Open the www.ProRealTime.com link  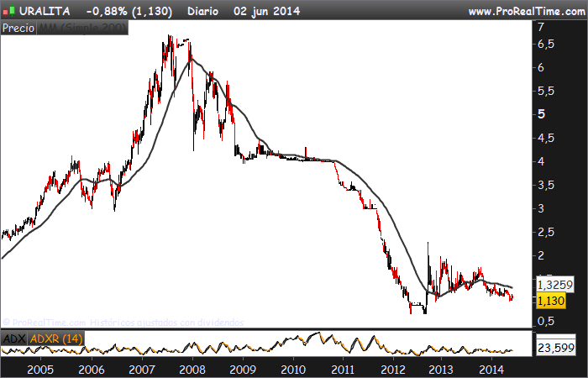coord(527,12)
